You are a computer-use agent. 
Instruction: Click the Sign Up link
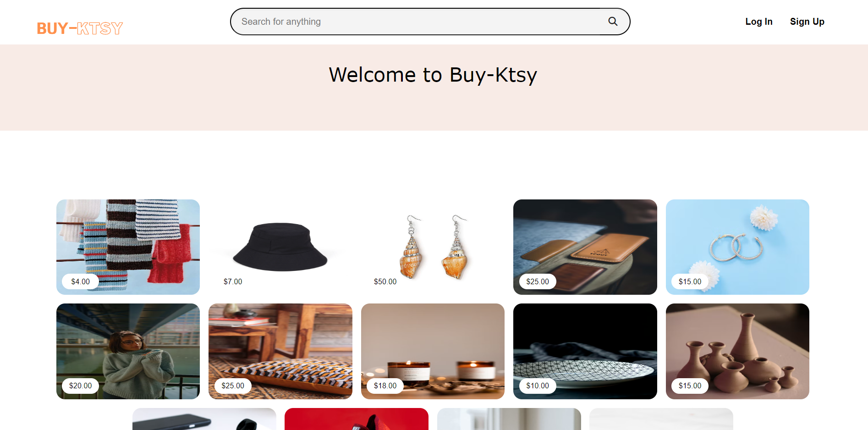click(807, 22)
